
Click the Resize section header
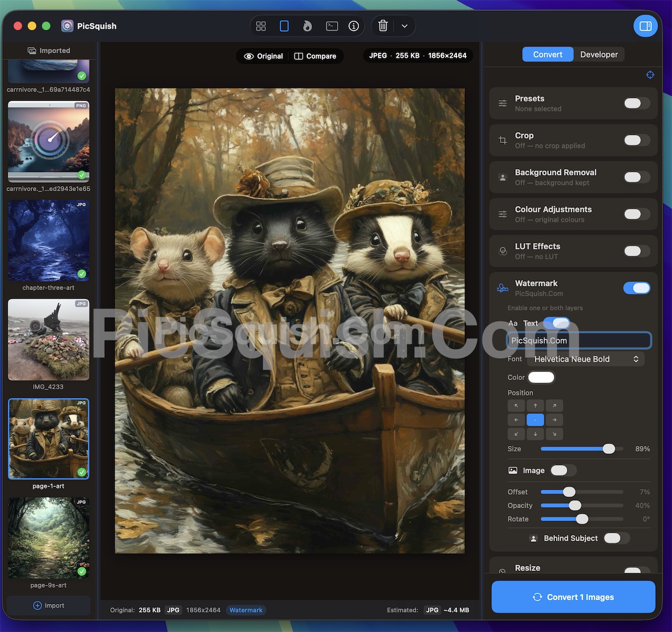click(573, 568)
